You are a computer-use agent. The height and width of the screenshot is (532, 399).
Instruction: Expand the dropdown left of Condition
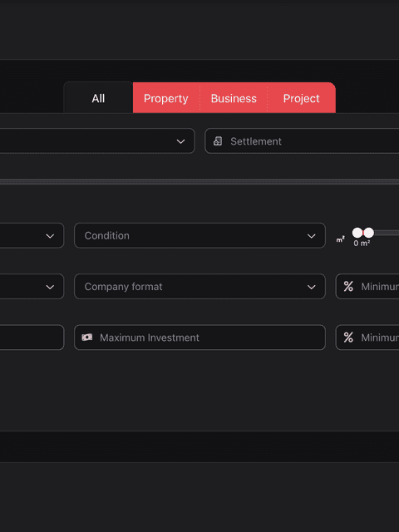pos(32,235)
